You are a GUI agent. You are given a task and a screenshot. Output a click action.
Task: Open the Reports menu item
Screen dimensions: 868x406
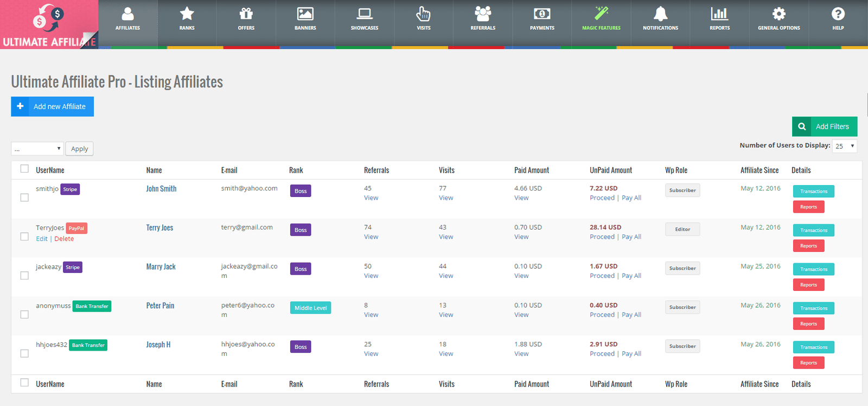[719, 19]
